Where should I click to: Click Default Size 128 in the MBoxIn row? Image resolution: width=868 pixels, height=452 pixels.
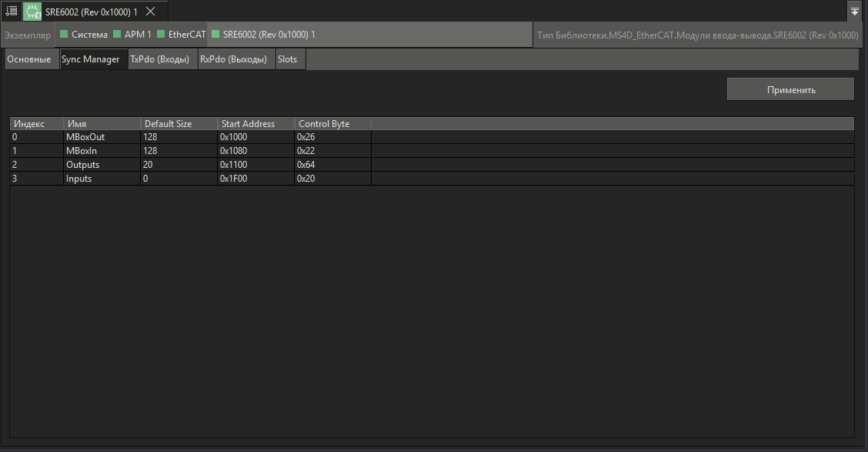pos(179,151)
